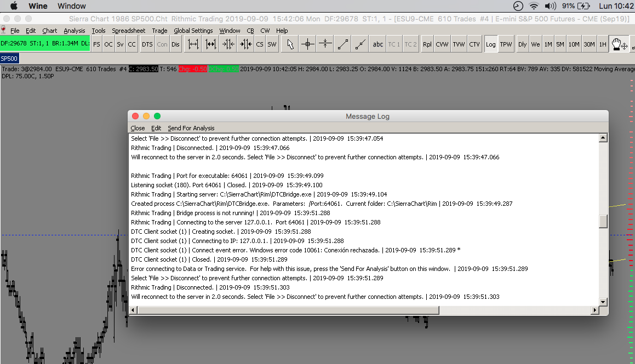Open the Window menu in Sierra Chart

tap(230, 31)
